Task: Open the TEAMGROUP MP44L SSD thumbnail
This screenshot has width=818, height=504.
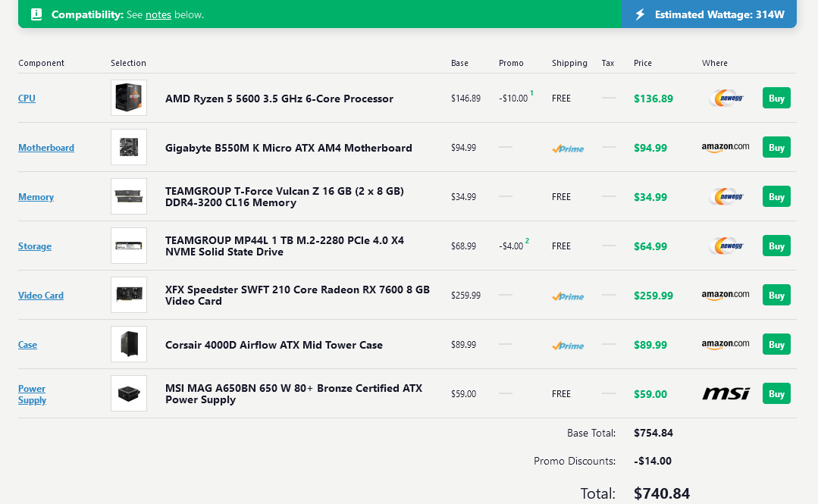Action: click(x=129, y=246)
